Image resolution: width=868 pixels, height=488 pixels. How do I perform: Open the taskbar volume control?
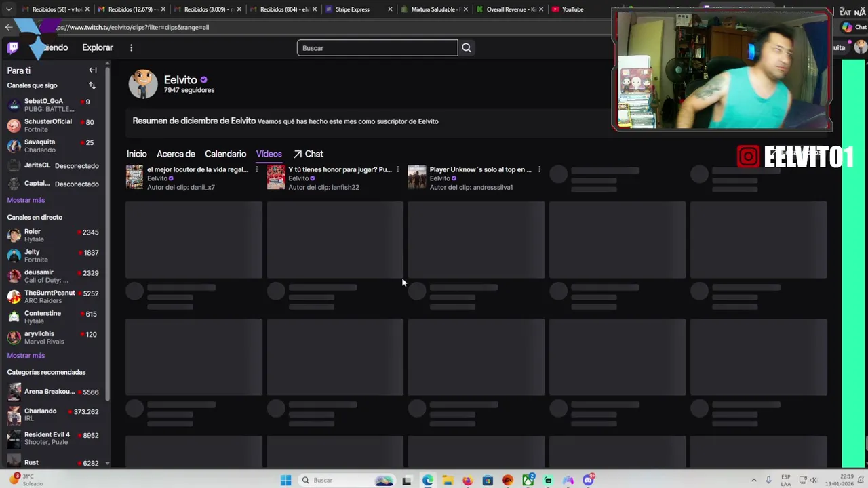pyautogui.click(x=814, y=480)
